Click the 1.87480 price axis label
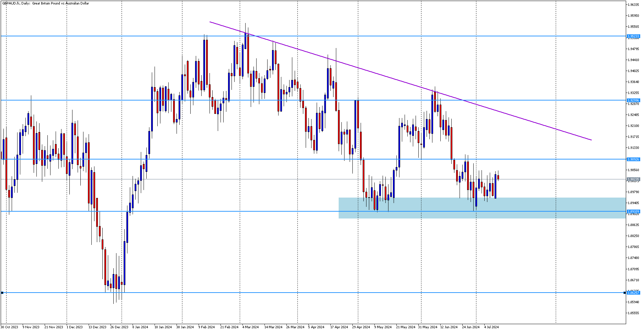The width and height of the screenshot is (644, 331). (x=634, y=258)
